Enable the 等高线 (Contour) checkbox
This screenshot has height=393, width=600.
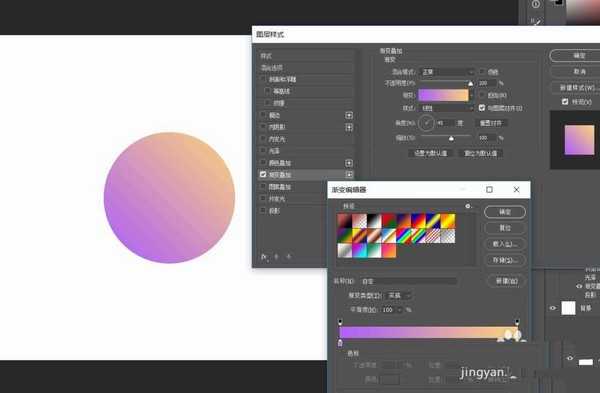click(x=267, y=91)
